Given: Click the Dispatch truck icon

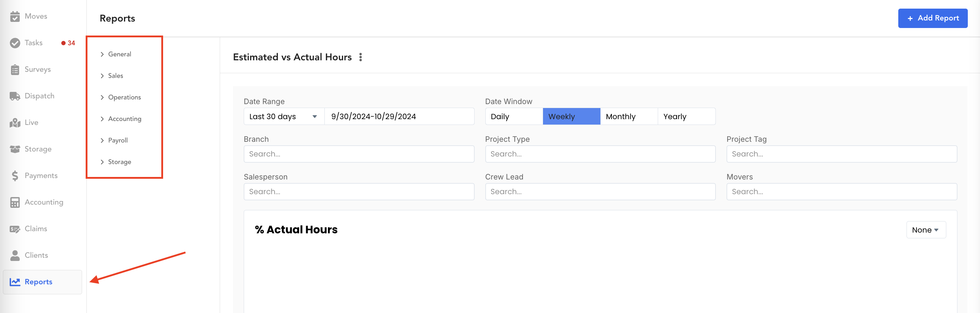Looking at the screenshot, I should (x=15, y=96).
